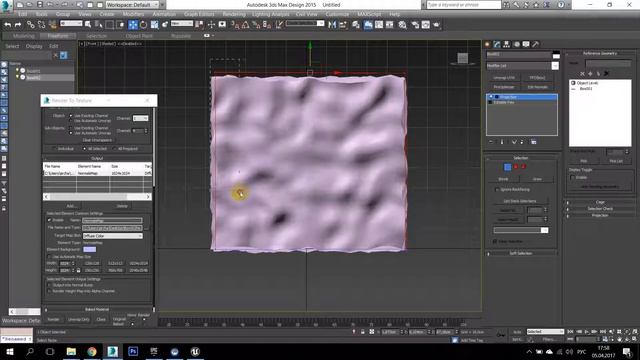Open the Workspace: Default dropdown
640x360 pixels.
(x=133, y=5)
